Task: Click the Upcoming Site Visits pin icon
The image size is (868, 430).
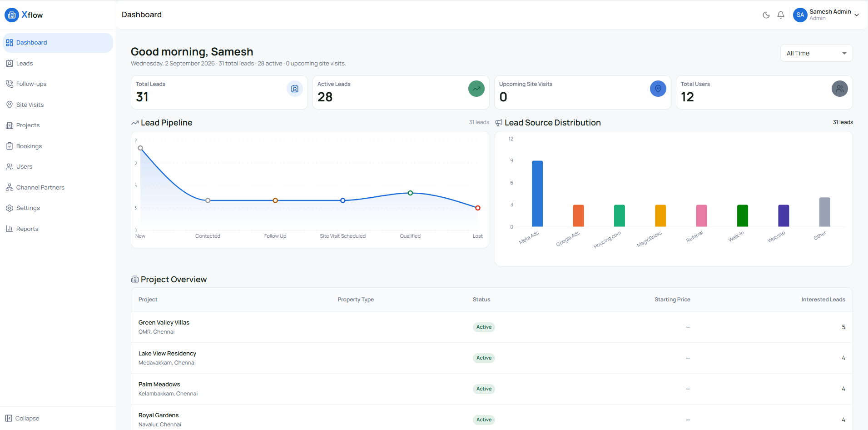Action: coord(658,89)
